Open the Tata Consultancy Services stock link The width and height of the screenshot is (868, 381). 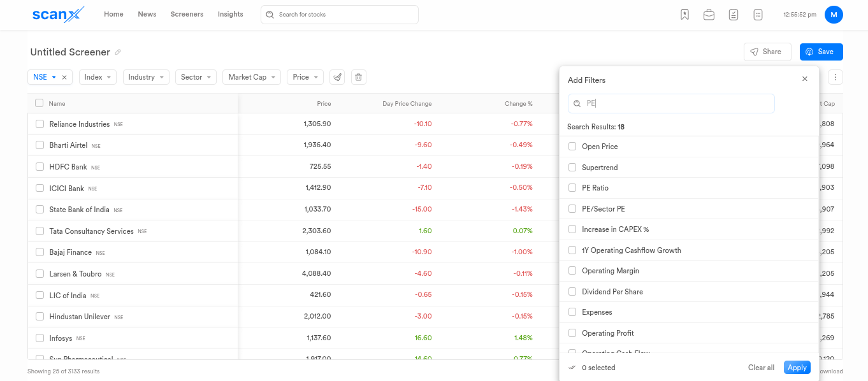click(91, 231)
